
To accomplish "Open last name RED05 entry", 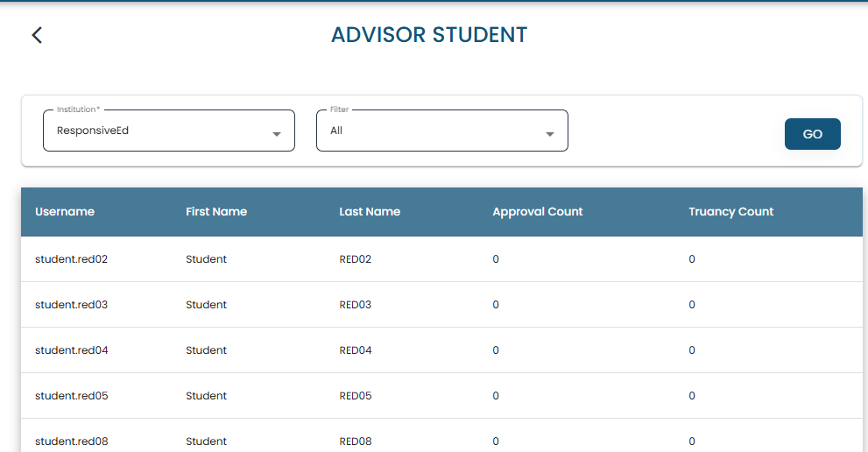I will coord(355,396).
